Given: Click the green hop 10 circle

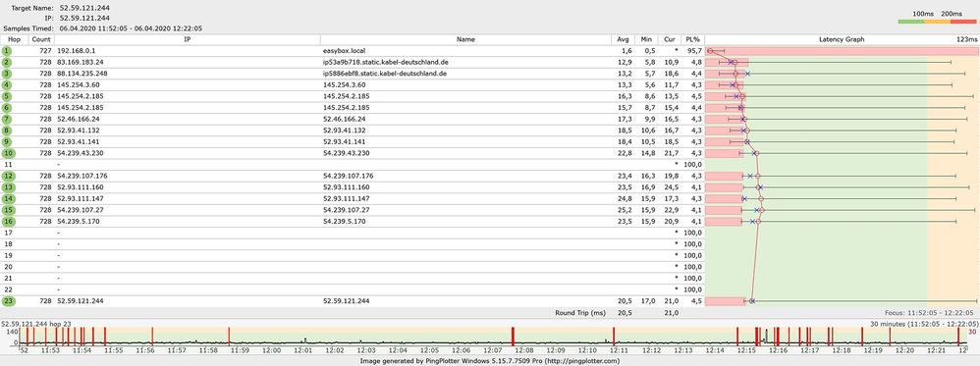Looking at the screenshot, I should coord(8,153).
